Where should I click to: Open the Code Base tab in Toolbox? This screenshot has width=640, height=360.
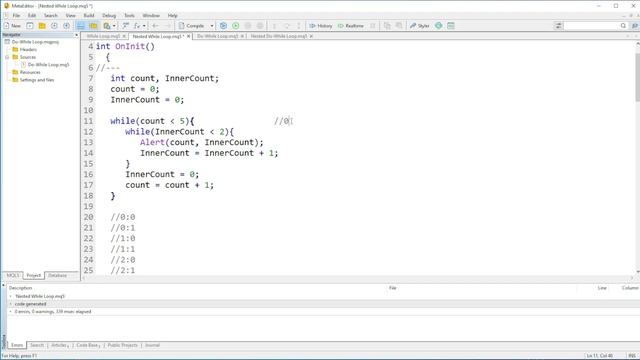[x=88, y=345]
